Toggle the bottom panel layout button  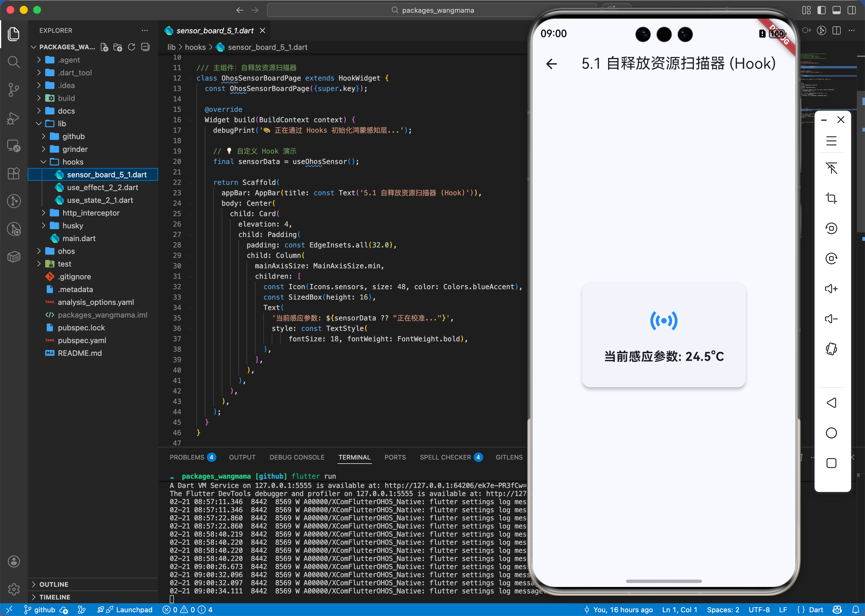837,10
